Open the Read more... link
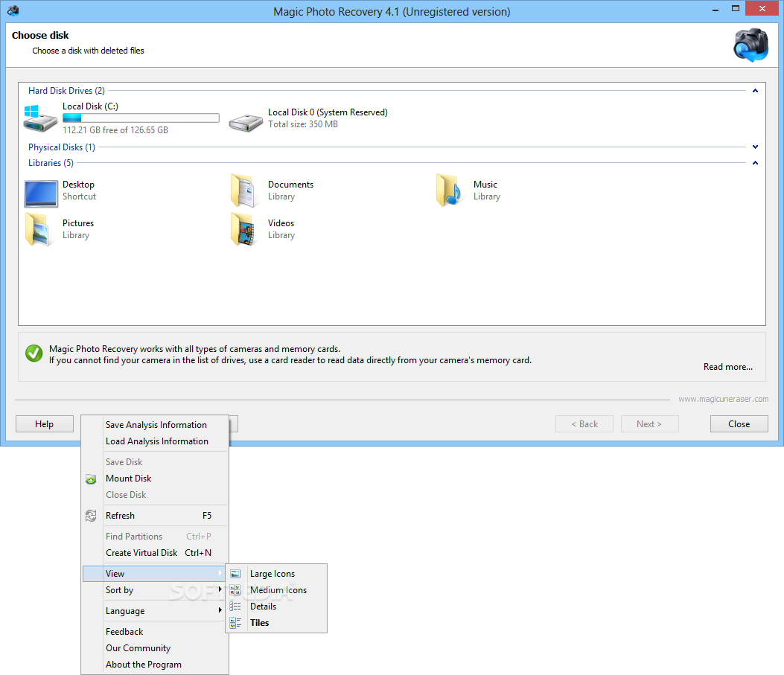 [x=728, y=367]
